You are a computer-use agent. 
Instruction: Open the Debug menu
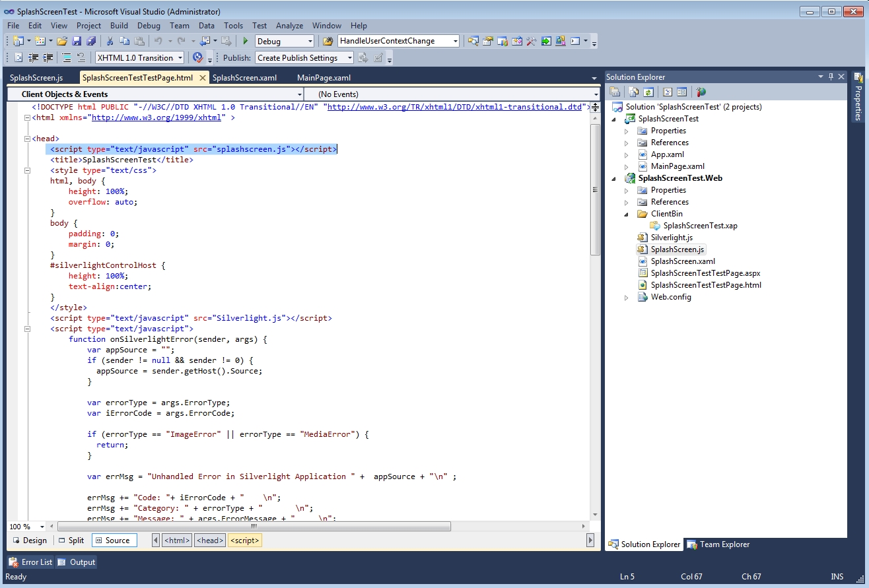pyautogui.click(x=149, y=26)
